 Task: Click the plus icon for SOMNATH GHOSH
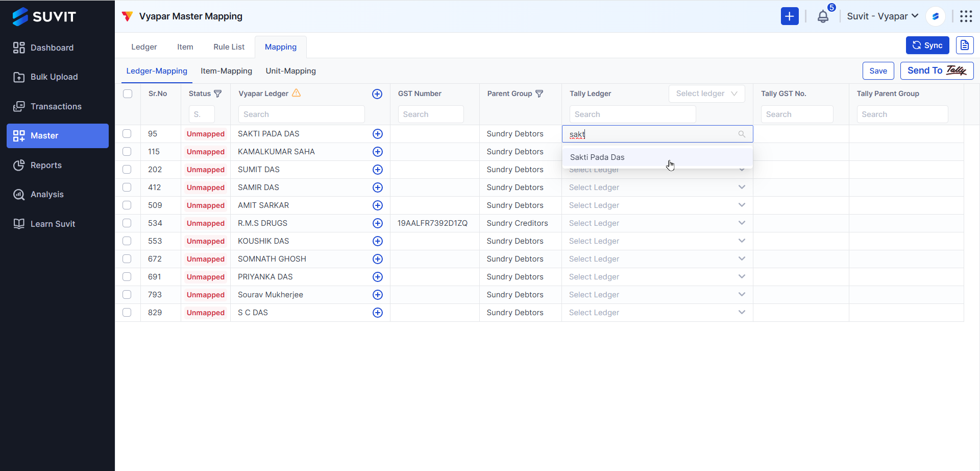[378, 259]
